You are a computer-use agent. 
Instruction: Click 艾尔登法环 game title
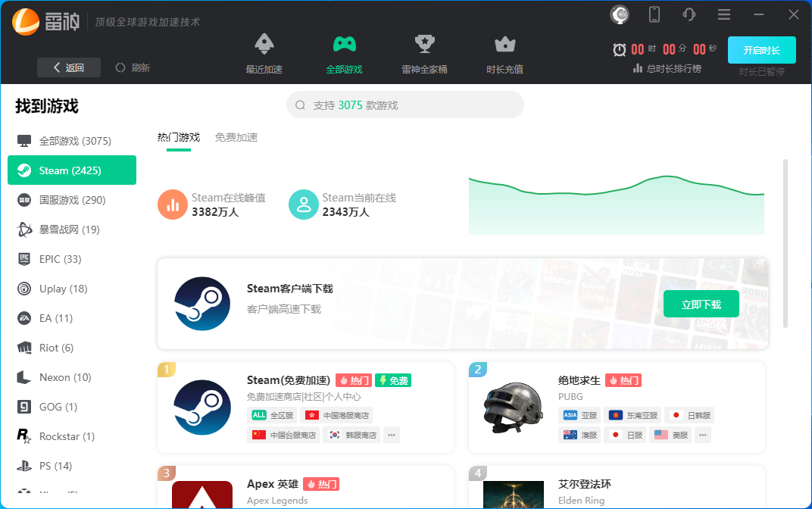pos(585,484)
